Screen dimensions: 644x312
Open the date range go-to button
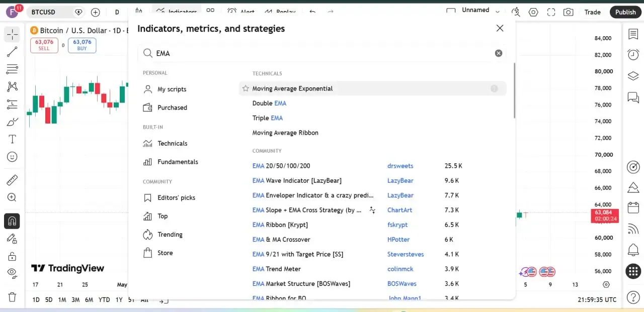(x=164, y=300)
